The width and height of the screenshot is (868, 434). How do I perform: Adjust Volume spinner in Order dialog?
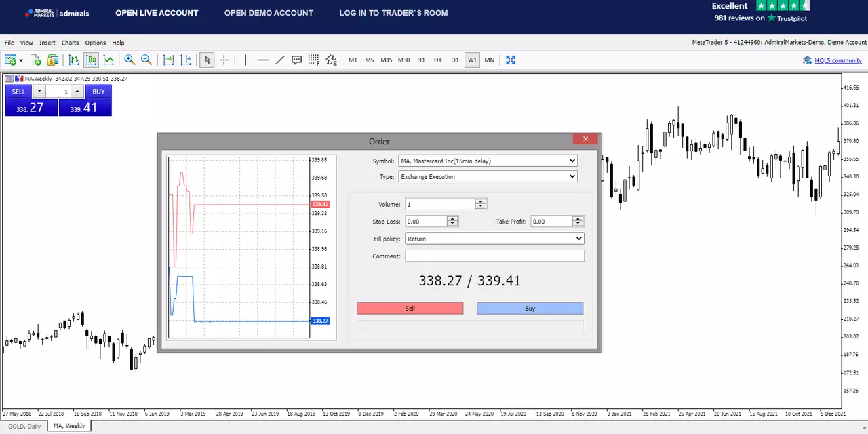(x=481, y=204)
